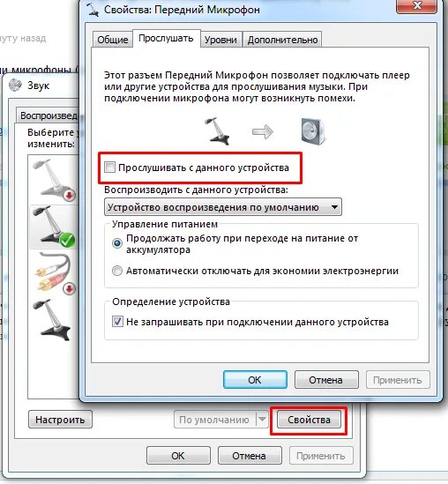The height and width of the screenshot is (484, 448).
Task: Click the microphone icon in Properties title bar
Action: coord(93,10)
